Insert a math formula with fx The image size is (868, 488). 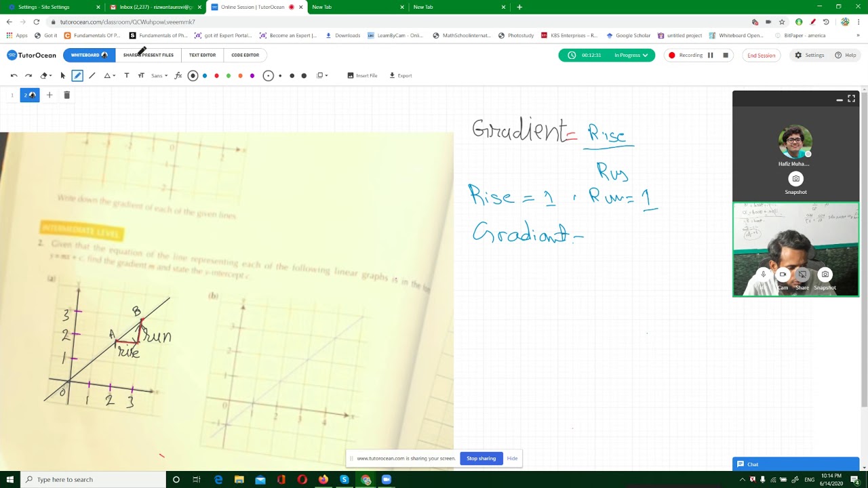(x=178, y=75)
